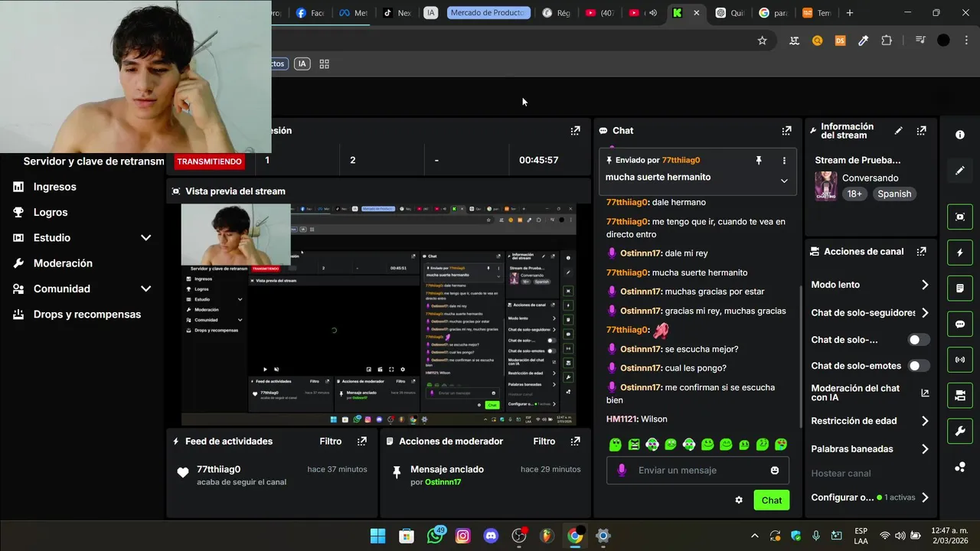Switch to the TikTok browser tab
The image size is (980, 551).
397,13
